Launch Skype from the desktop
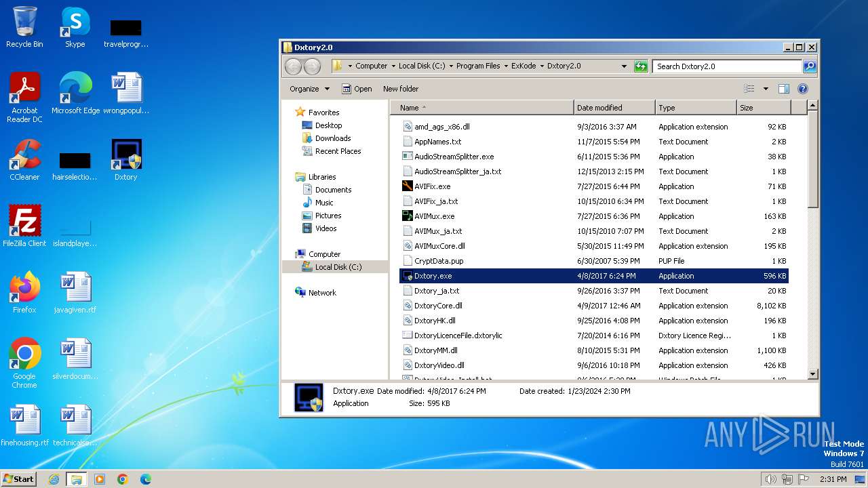 [x=75, y=27]
